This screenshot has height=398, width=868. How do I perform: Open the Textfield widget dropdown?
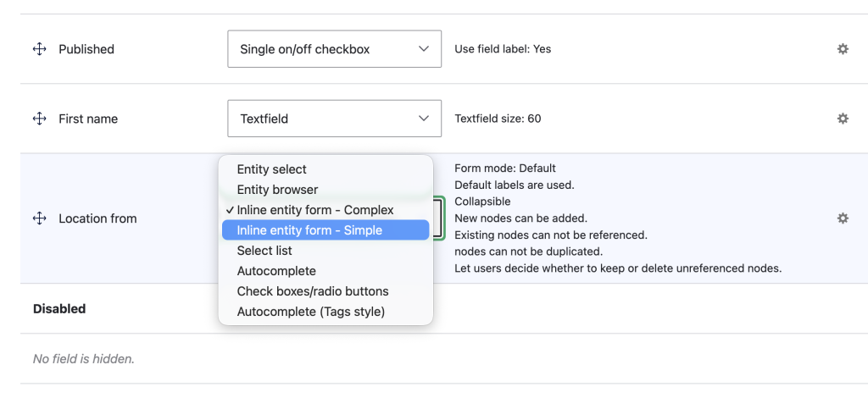334,119
